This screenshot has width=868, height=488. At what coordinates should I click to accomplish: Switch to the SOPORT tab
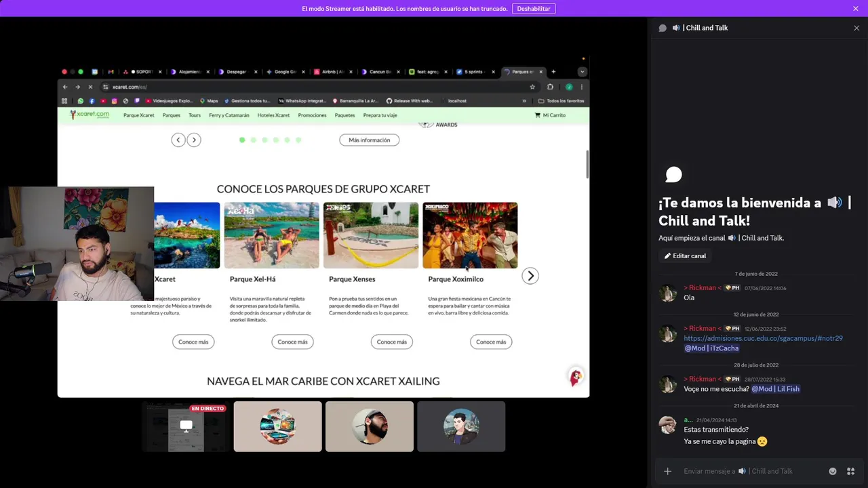(142, 72)
